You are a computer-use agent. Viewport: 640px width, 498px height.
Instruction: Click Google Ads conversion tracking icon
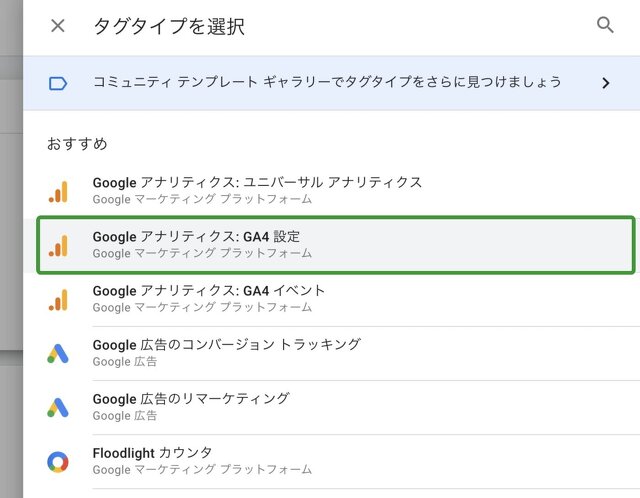point(58,353)
